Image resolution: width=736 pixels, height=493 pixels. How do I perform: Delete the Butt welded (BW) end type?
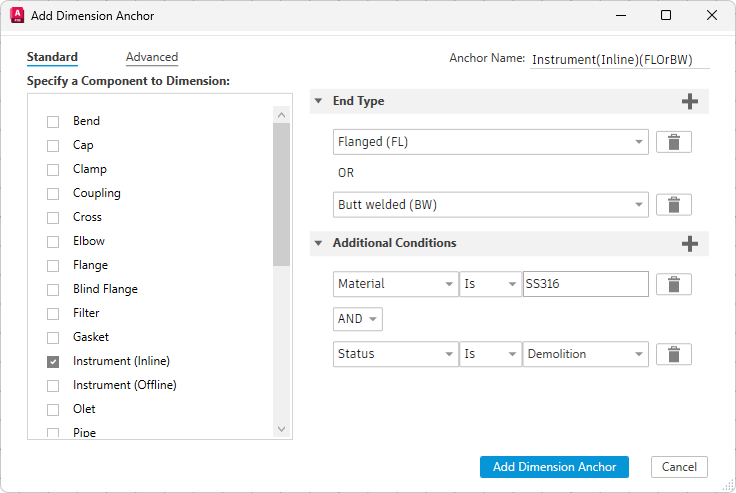coord(673,205)
